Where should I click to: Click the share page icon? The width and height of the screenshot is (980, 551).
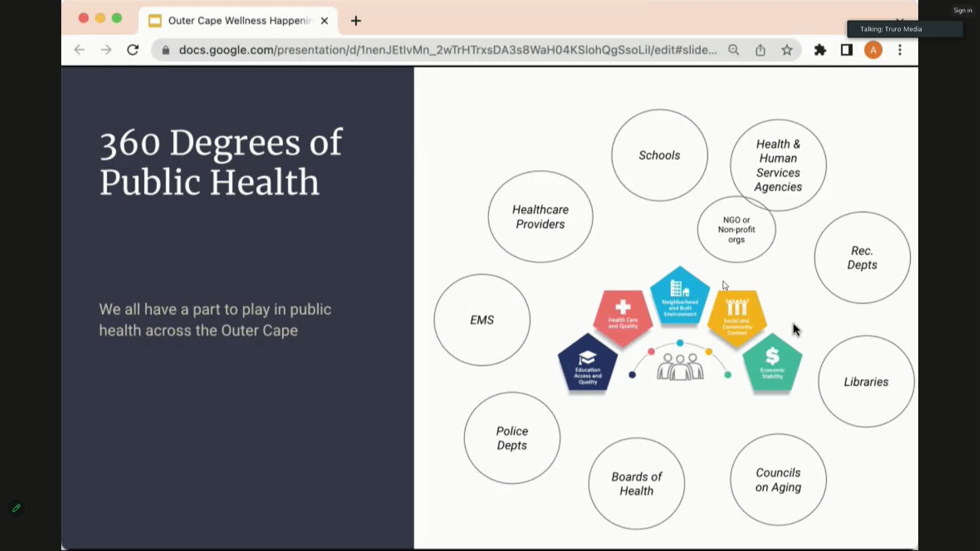coord(761,50)
